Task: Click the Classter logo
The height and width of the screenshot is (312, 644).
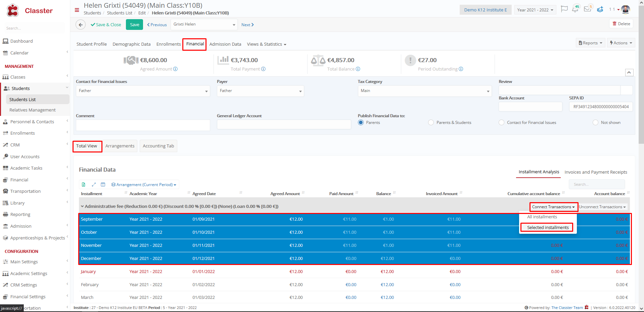Action: (30, 10)
